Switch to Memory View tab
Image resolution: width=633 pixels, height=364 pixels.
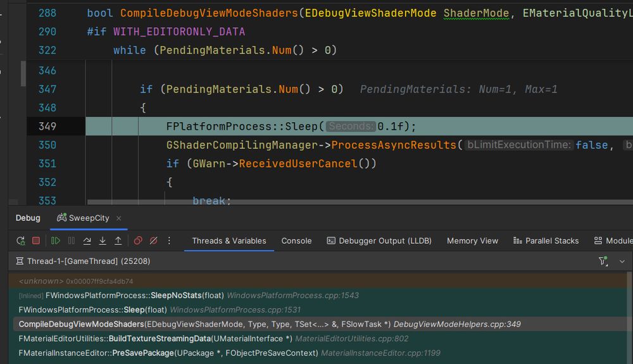tap(472, 241)
